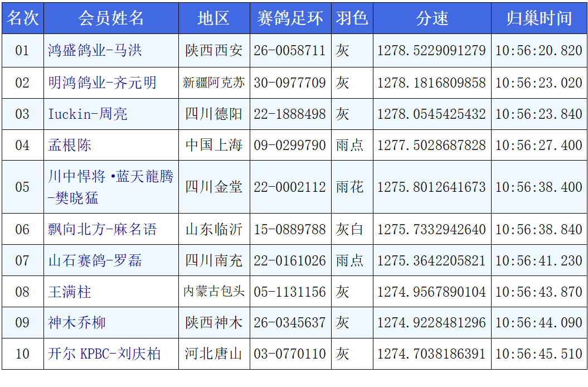Select the 地区 column header

(x=213, y=18)
